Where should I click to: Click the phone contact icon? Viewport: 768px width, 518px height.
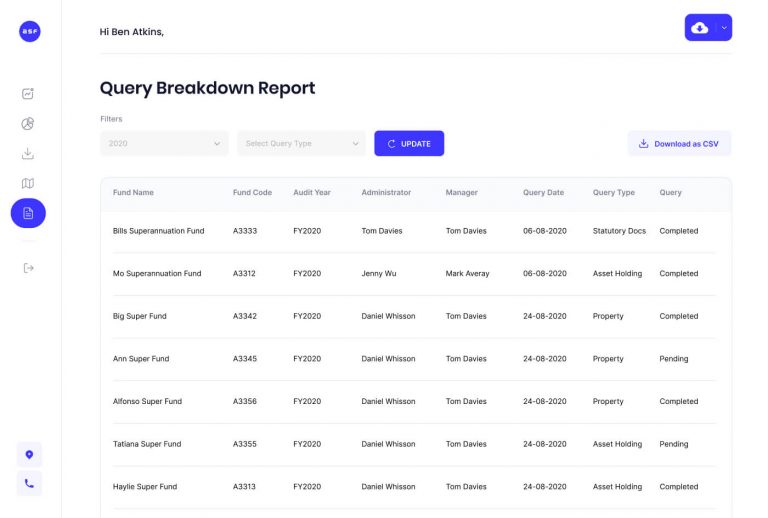click(29, 484)
